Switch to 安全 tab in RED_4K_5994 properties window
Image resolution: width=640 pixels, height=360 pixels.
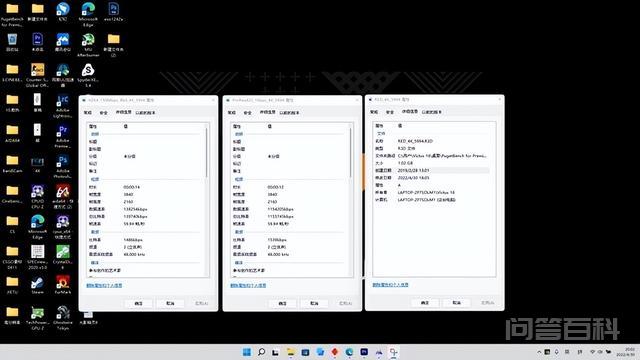click(x=390, y=112)
